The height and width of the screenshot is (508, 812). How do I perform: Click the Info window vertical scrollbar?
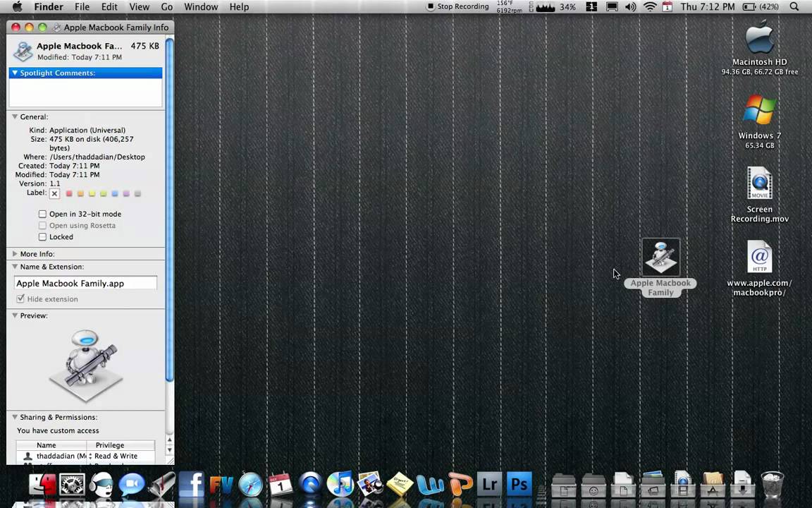(x=169, y=210)
